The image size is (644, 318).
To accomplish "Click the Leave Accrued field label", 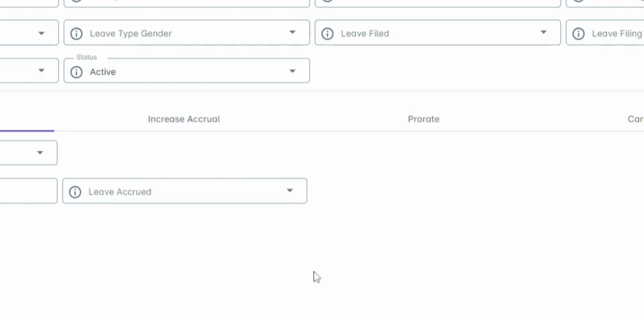I will coord(120,192).
